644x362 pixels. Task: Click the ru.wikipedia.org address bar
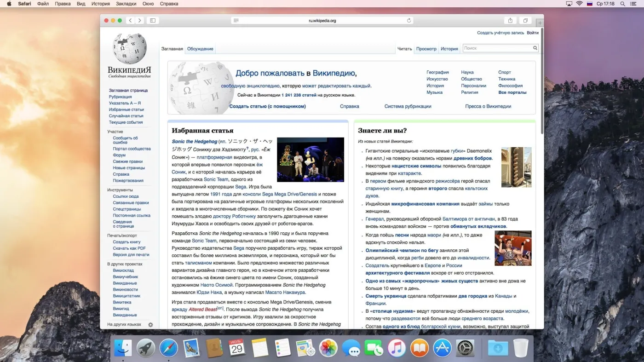tap(322, 21)
